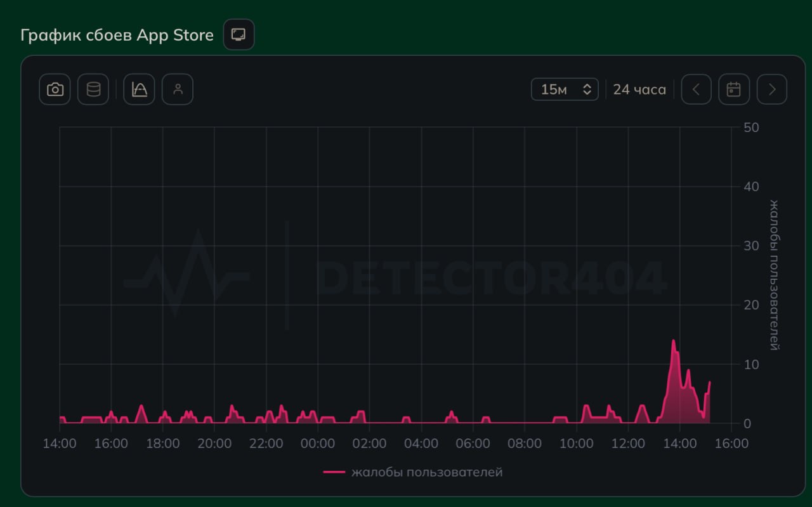The height and width of the screenshot is (507, 812).
Task: Open the monitor icon beside the App Store title
Action: click(239, 34)
